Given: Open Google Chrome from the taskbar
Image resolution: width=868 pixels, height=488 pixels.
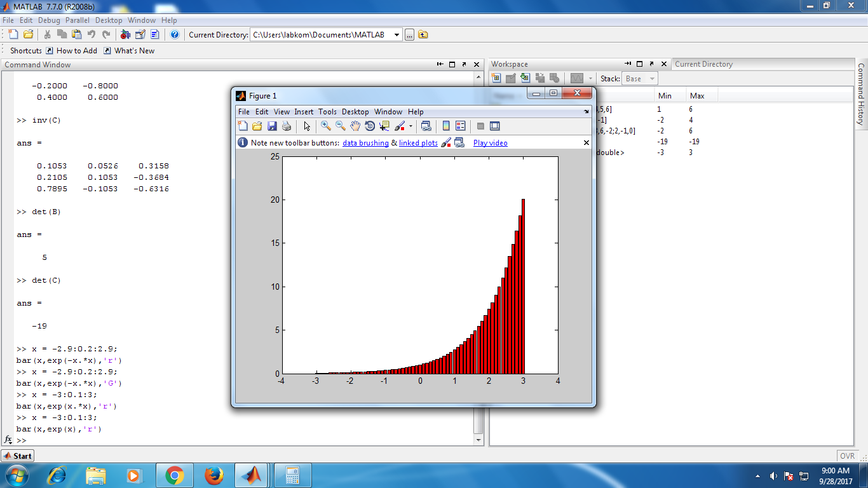Looking at the screenshot, I should [174, 475].
